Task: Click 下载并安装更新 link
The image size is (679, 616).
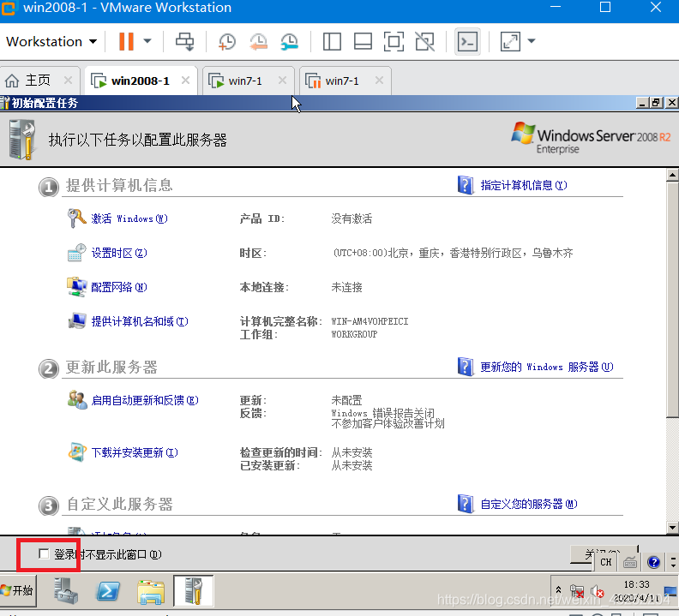Action: click(x=135, y=453)
